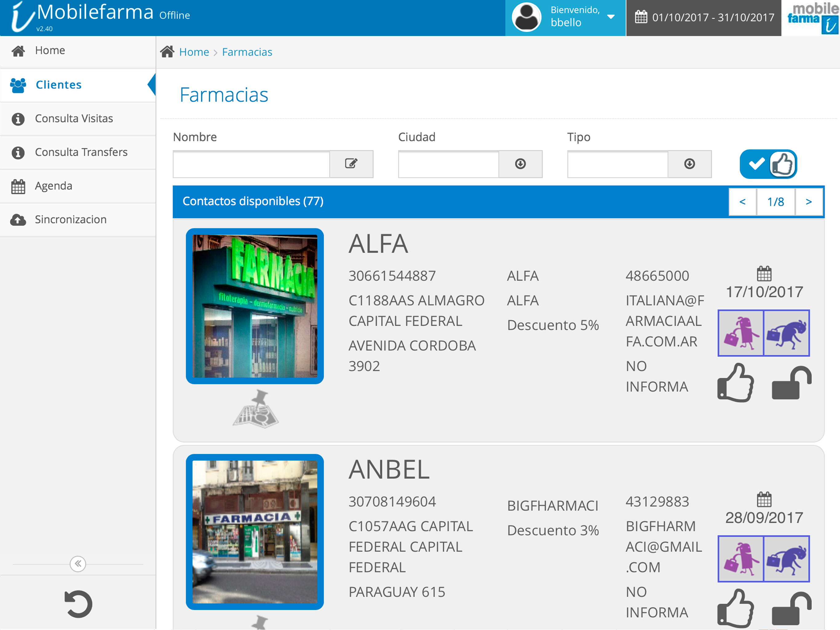Image resolution: width=840 pixels, height=630 pixels.
Task: Expand the Tipo dropdown arrow
Action: [x=690, y=164]
